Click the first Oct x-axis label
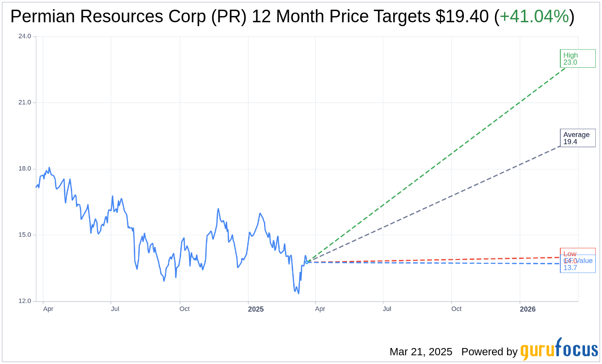The image size is (602, 364). pyautogui.click(x=185, y=309)
